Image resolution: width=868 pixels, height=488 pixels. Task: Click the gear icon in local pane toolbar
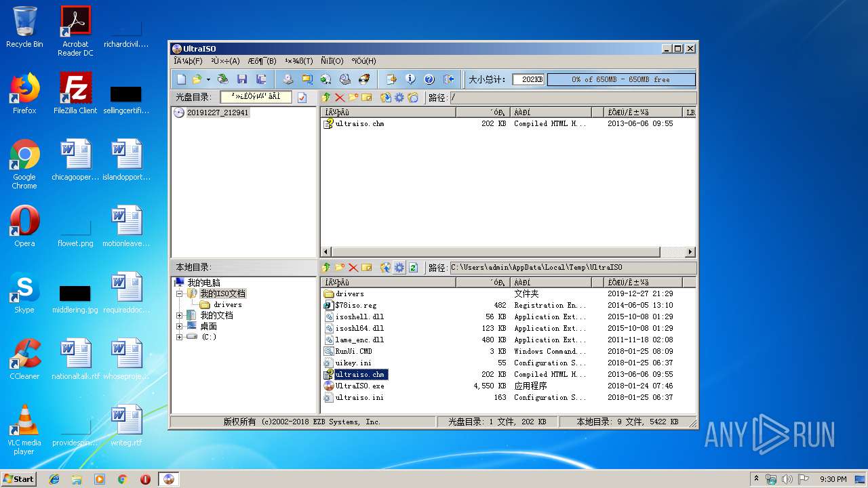coord(399,268)
